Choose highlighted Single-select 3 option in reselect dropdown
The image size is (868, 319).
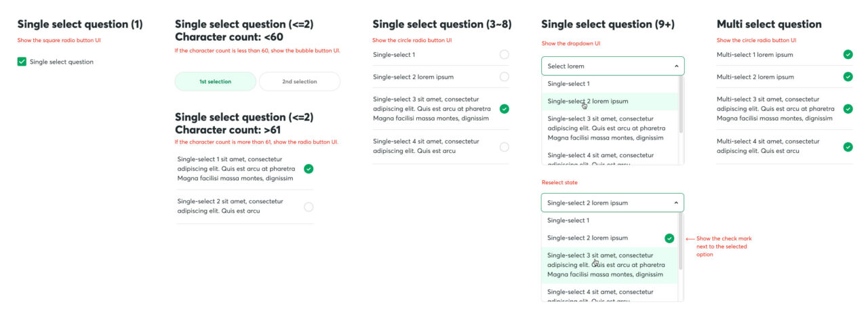(610, 265)
